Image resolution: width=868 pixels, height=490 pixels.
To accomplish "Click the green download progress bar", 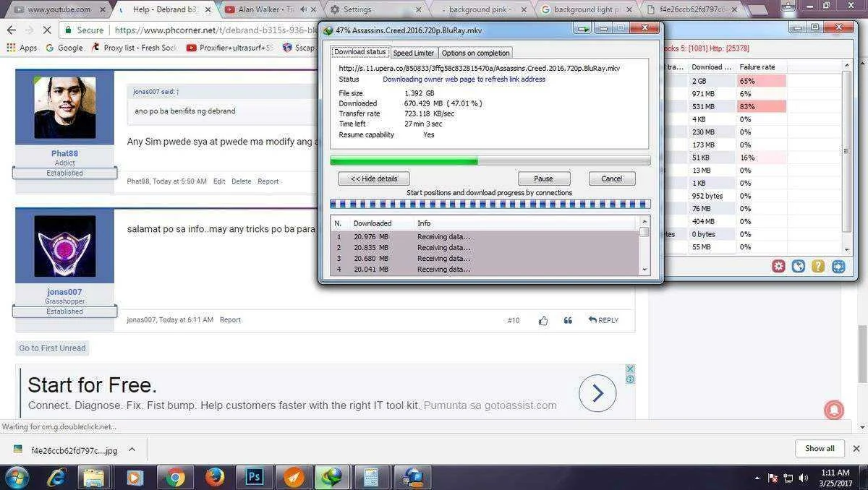I will (490, 160).
